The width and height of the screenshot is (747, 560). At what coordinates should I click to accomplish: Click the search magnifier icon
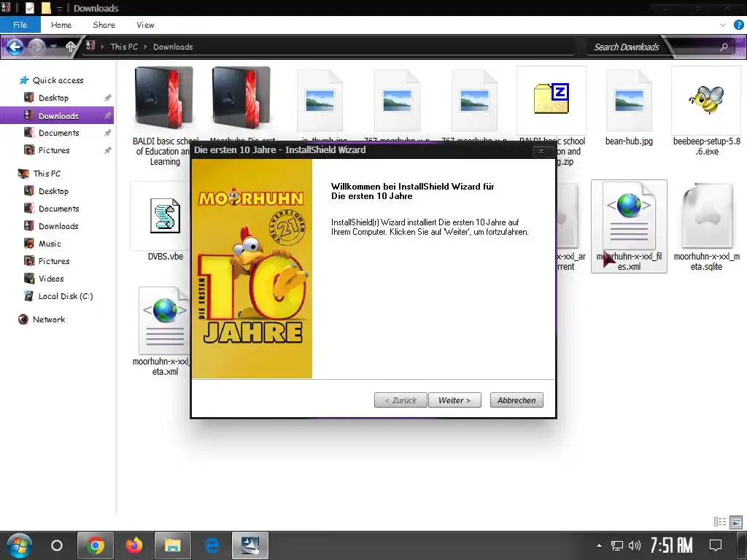[724, 47]
